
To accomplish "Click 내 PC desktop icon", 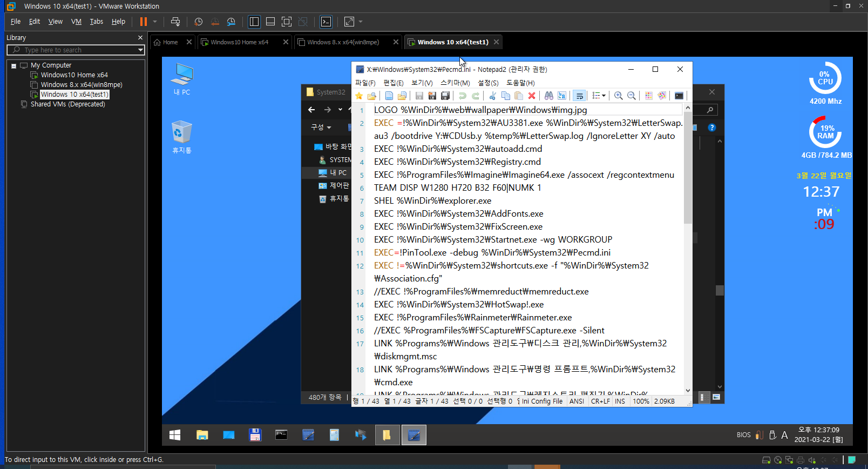I will (x=182, y=79).
